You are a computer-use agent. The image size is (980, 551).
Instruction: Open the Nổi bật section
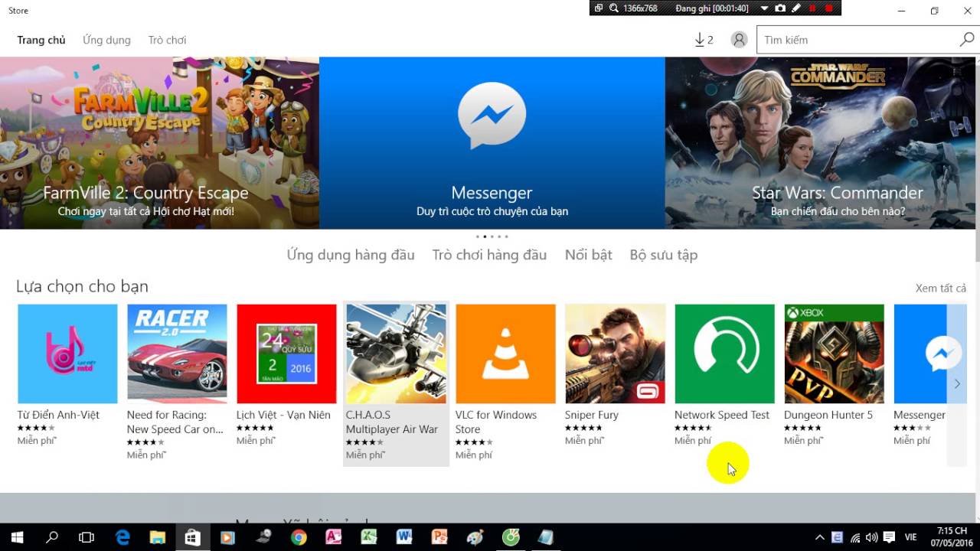[x=589, y=255]
